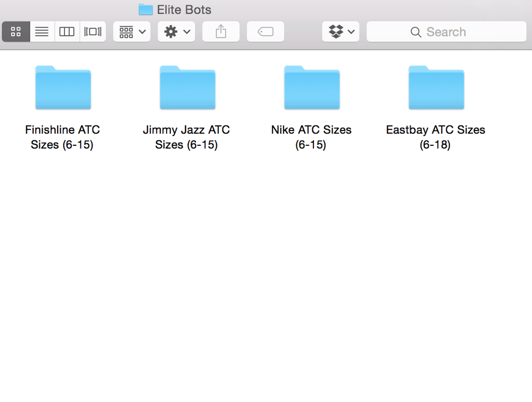The height and width of the screenshot is (402, 532).
Task: Select the Eastbay ATC Sizes folder icon
Action: (x=436, y=88)
